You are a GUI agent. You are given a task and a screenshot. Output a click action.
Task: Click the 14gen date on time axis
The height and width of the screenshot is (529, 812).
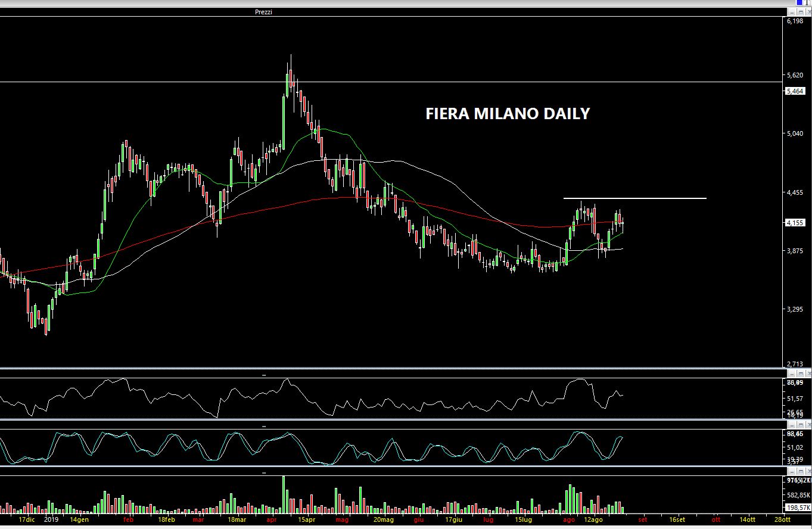(x=79, y=519)
